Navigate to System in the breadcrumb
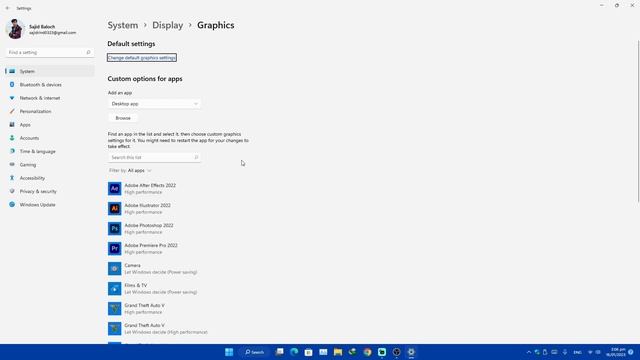640x360 pixels. [x=123, y=25]
